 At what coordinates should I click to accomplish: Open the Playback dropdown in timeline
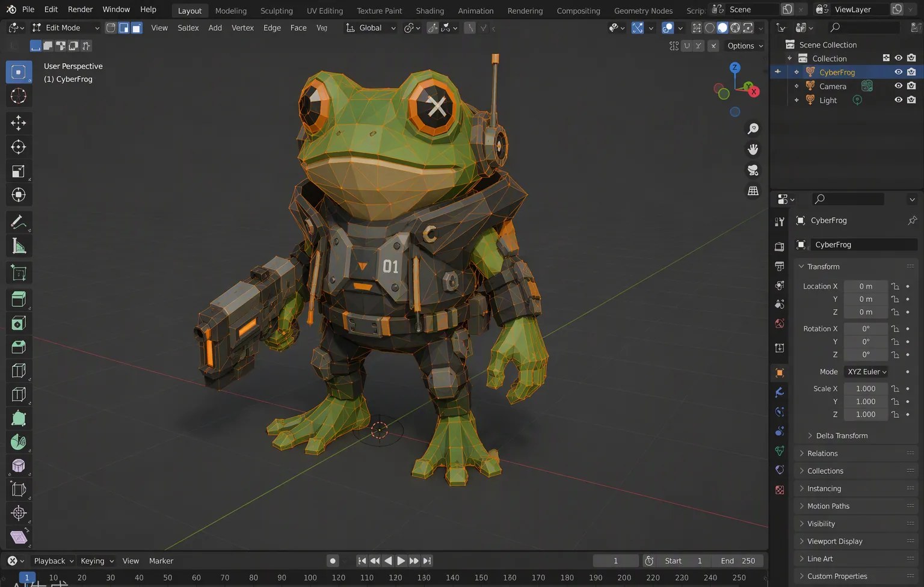[54, 561]
